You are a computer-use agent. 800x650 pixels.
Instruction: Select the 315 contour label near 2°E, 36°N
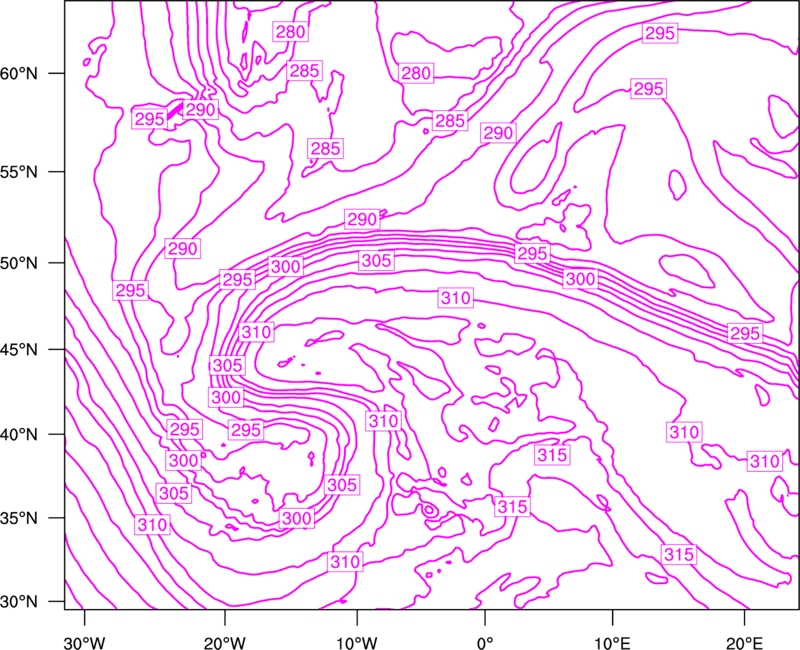click(512, 507)
